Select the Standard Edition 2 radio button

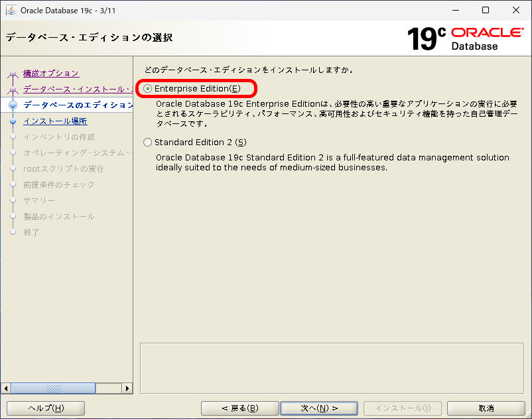click(147, 143)
